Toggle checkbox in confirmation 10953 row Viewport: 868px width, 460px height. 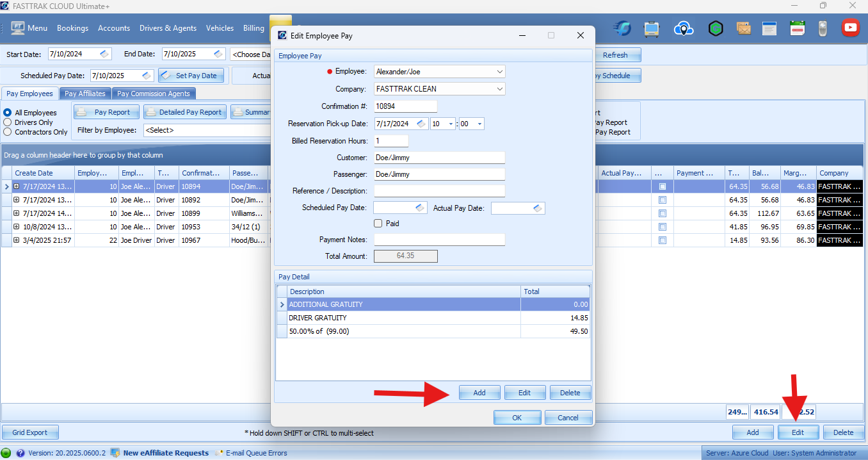click(663, 227)
